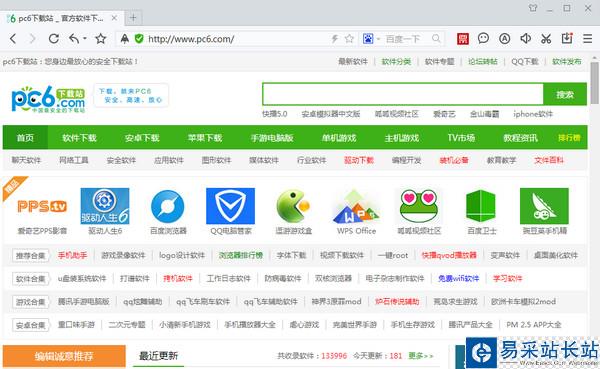Close the pc6下载站 tab
600x369 pixels.
[x=114, y=18]
